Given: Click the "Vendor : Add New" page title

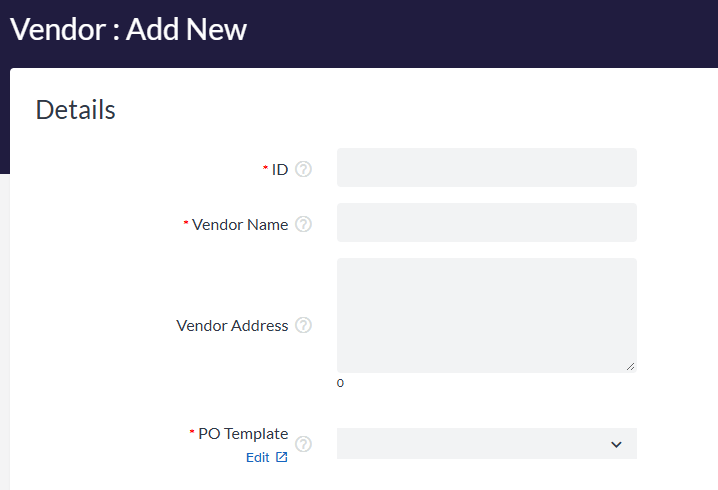Looking at the screenshot, I should 128,30.
